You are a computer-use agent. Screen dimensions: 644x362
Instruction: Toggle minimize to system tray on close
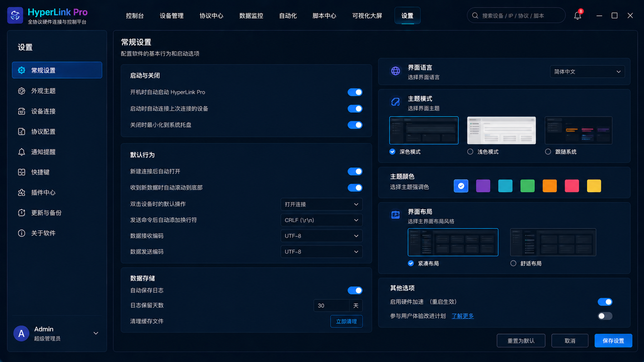click(355, 125)
